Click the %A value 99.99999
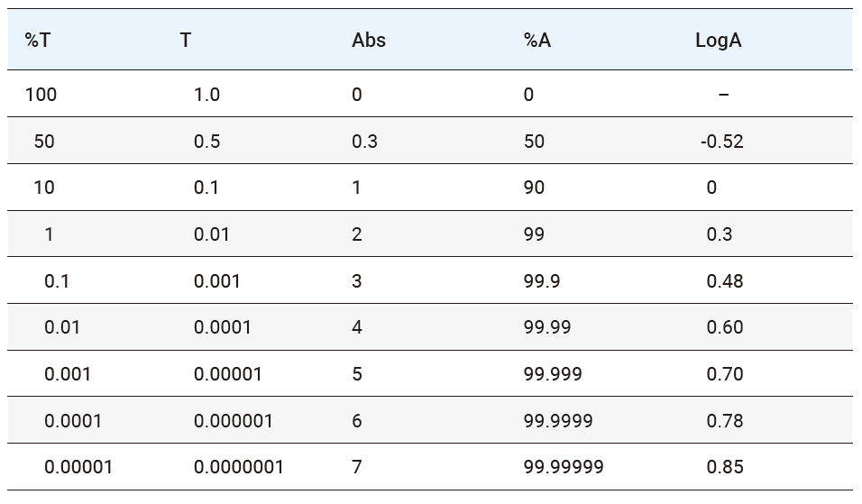862x504 pixels. point(564,467)
